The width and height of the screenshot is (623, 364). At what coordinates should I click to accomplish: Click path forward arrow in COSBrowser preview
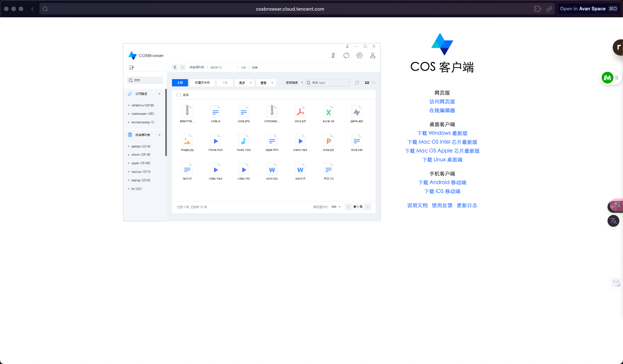tap(183, 67)
